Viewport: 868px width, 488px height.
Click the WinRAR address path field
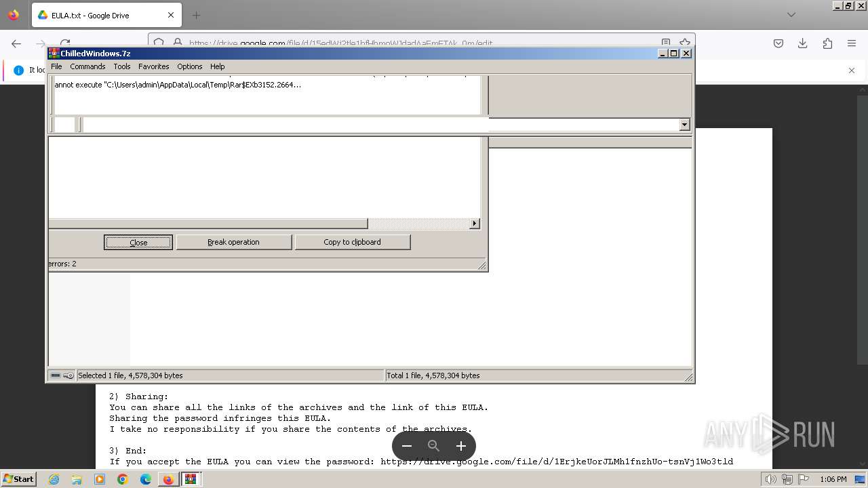click(380, 125)
